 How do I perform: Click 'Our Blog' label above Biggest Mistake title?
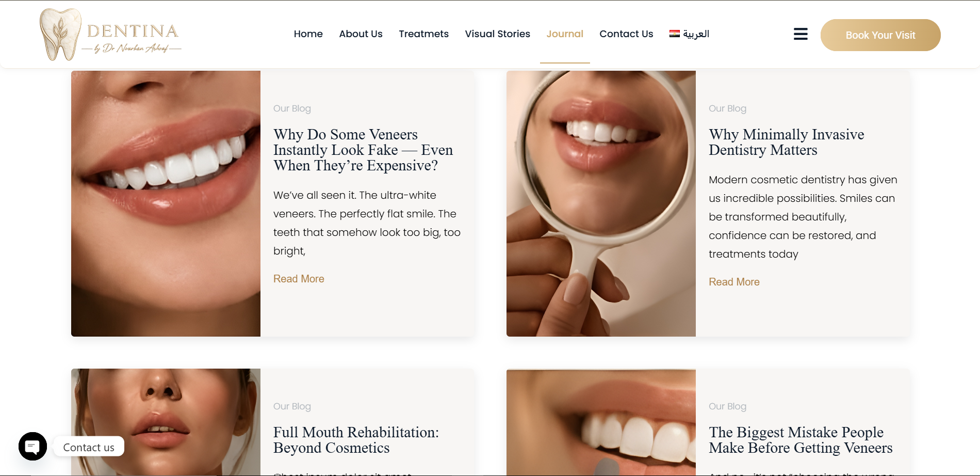(727, 406)
